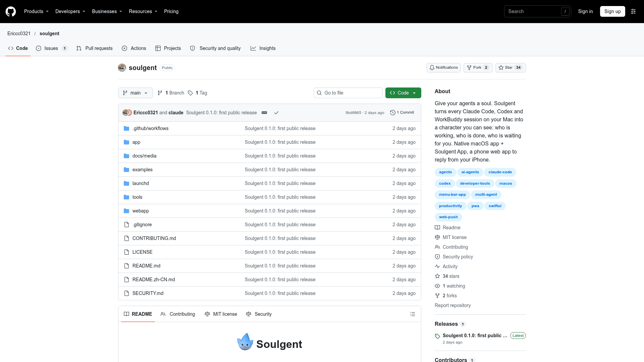644x362 pixels.
Task: Expand the Resources menu
Action: (x=143, y=11)
